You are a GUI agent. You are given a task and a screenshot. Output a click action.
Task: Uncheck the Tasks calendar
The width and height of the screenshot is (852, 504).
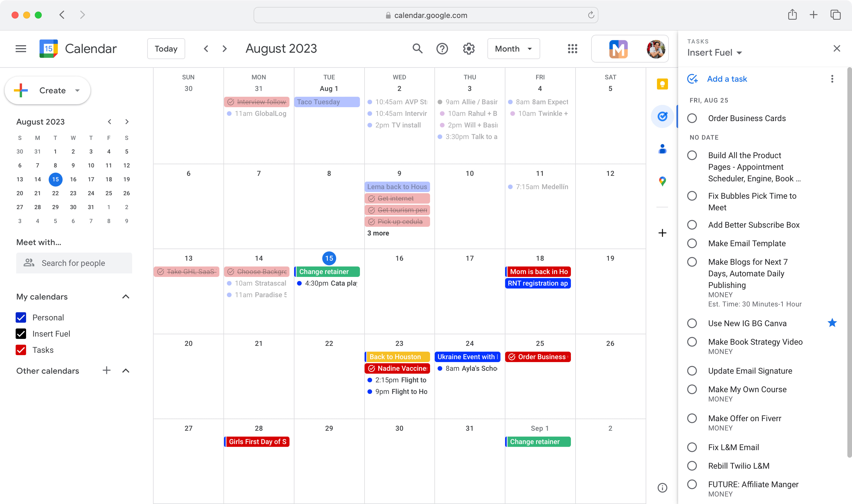click(21, 350)
